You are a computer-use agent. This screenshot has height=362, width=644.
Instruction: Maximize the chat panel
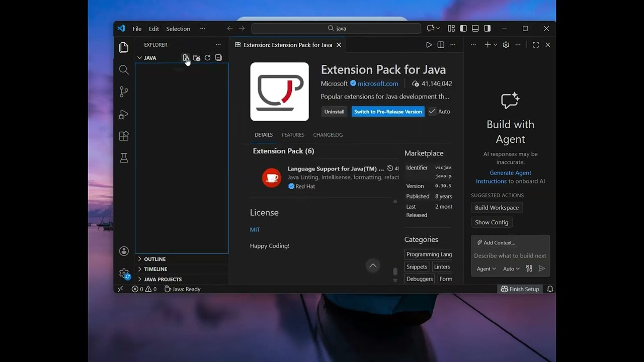point(536,45)
